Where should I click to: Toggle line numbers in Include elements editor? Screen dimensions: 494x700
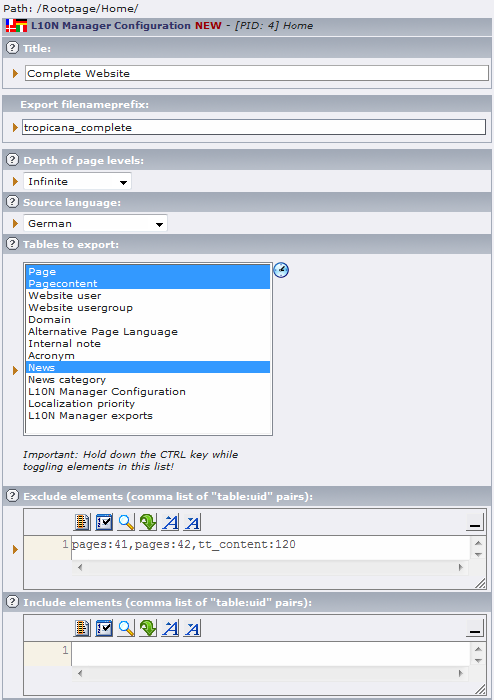[82, 628]
